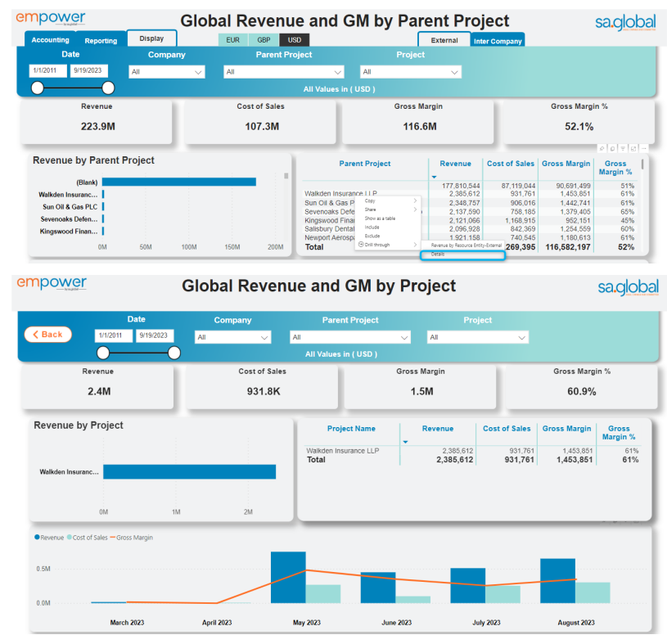Screen dimensions: 667x644
Task: Select the Details drill-through option
Action: pyautogui.click(x=463, y=254)
